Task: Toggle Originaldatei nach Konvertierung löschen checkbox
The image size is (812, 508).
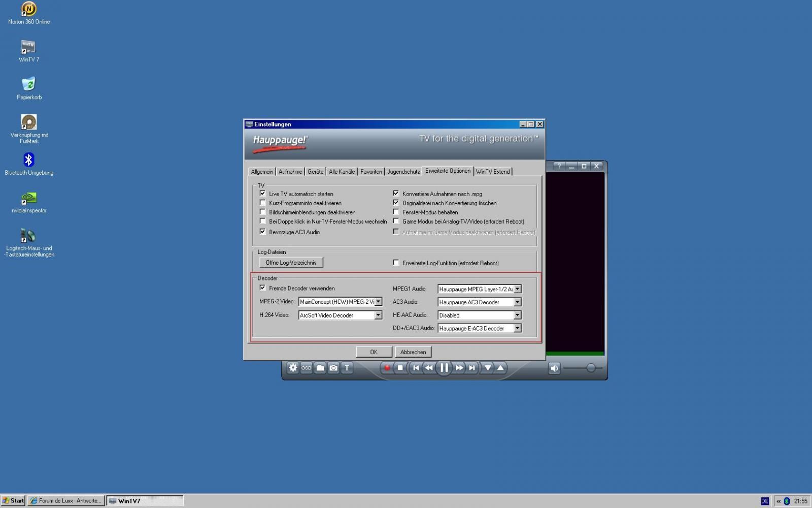Action: point(396,203)
